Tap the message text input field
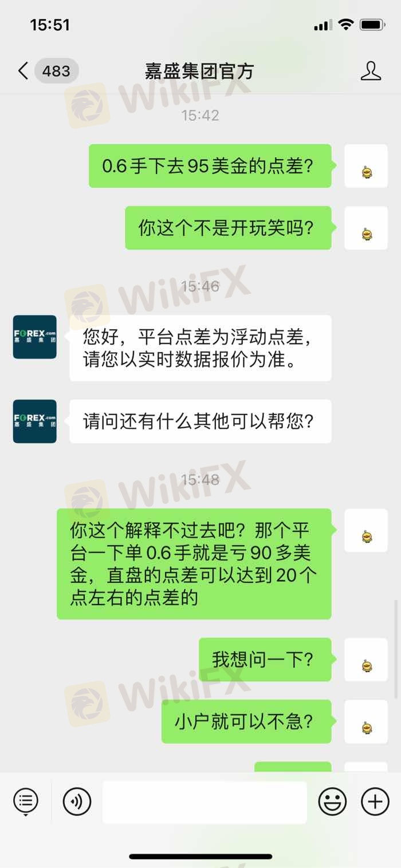401x868 pixels. [205, 802]
